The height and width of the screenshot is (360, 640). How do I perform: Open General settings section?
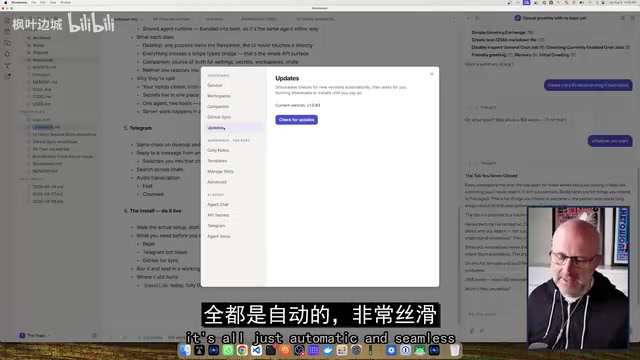[215, 85]
